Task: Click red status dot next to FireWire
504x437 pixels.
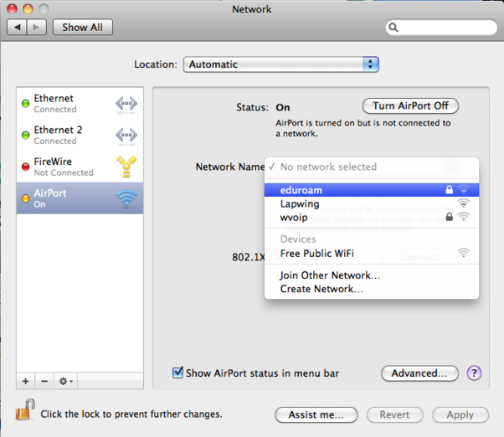Action: 25,167
